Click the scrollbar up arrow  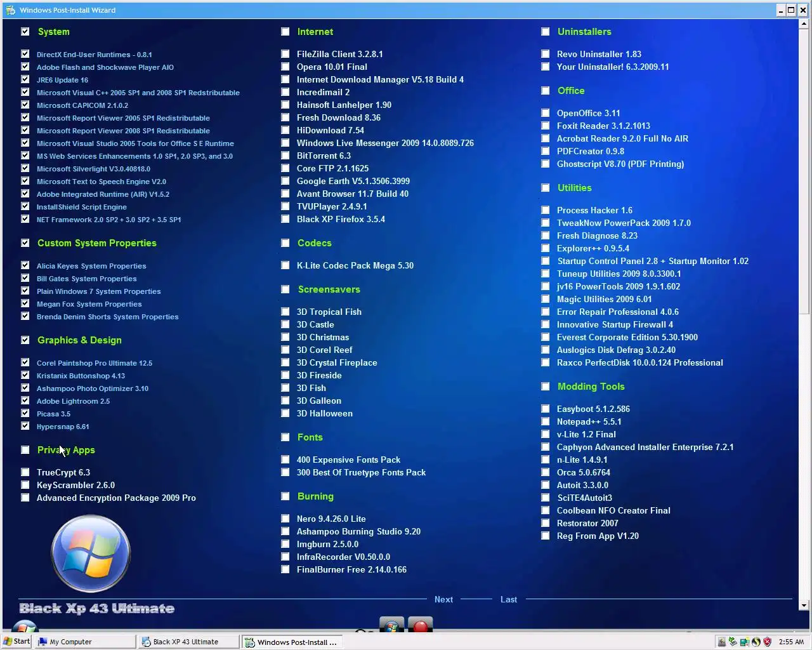[805, 23]
